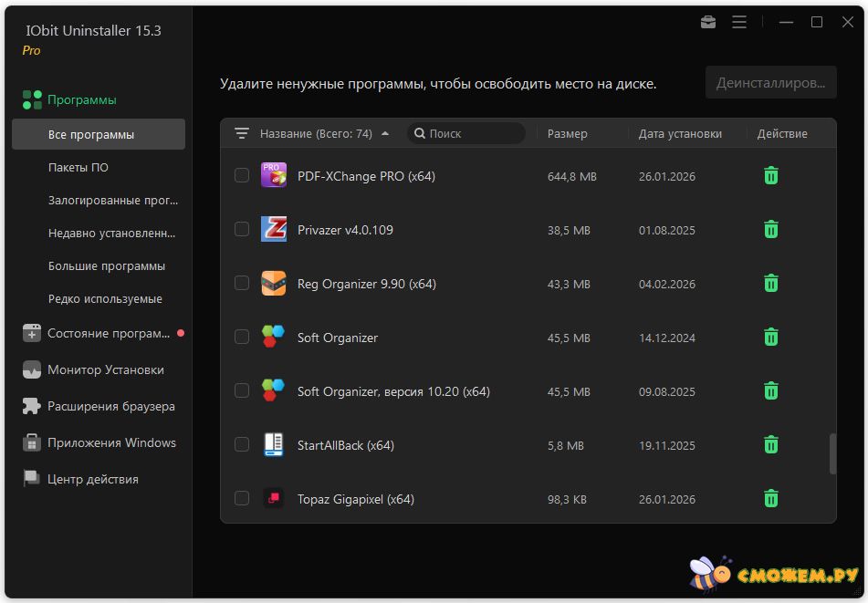
Task: Click trash icon for PDF-XChange PRO
Action: (770, 176)
